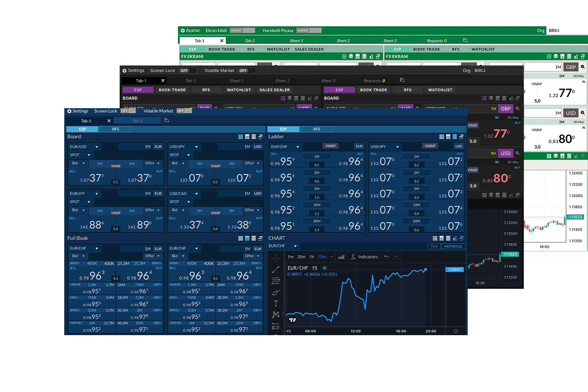Open chart settings gear near time axis

pos(456,331)
